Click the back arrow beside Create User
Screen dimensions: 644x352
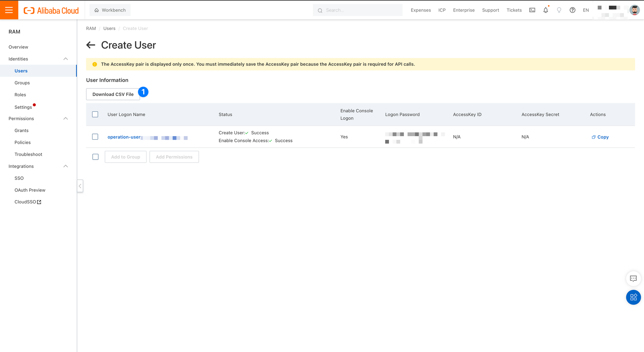[x=91, y=45]
